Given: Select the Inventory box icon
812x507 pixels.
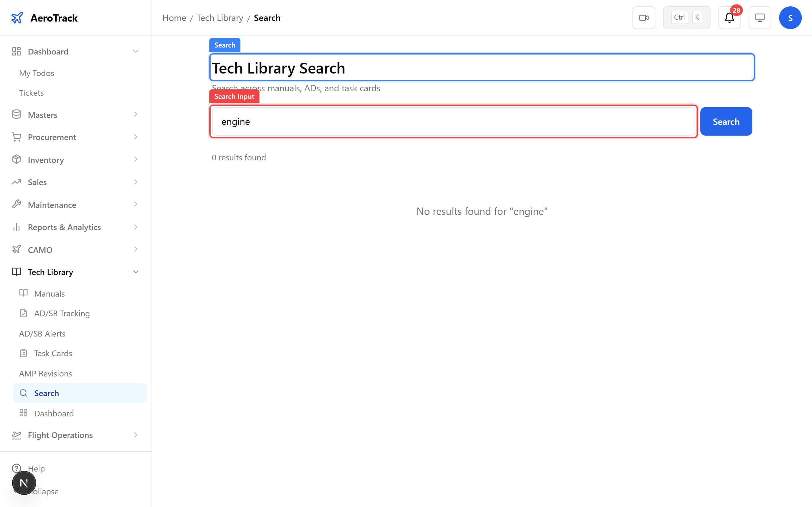Looking at the screenshot, I should click(16, 159).
